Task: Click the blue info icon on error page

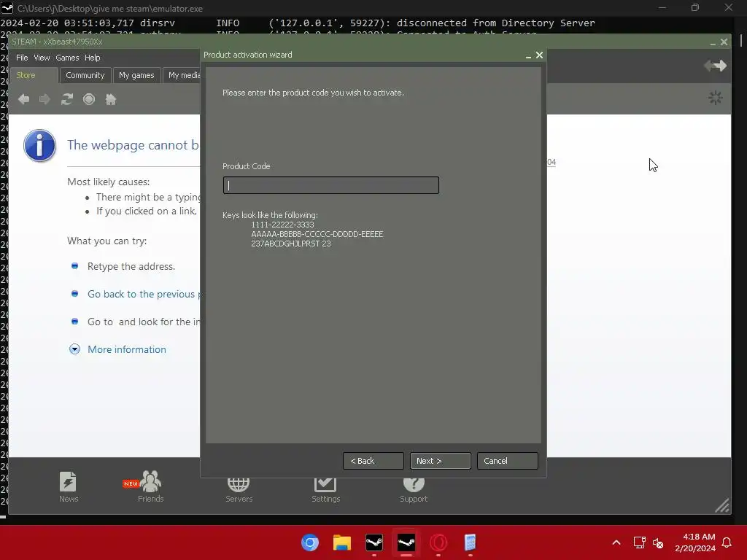Action: 40,146
